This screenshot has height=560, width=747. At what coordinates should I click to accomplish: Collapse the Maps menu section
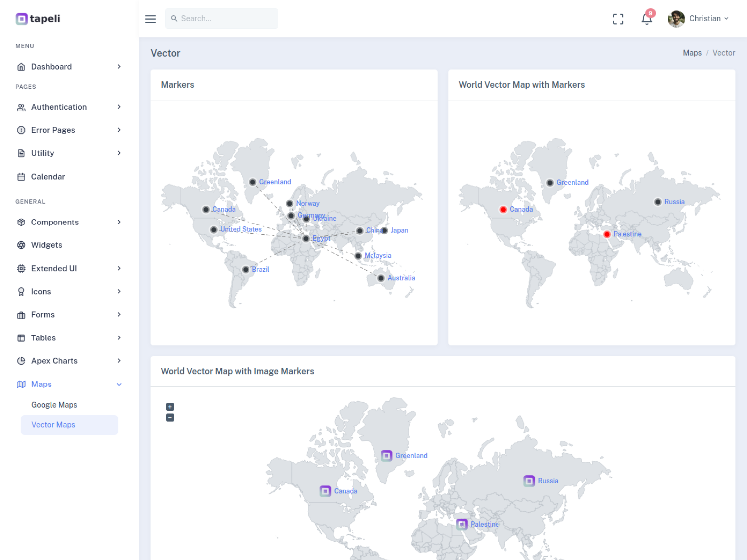[x=119, y=384]
